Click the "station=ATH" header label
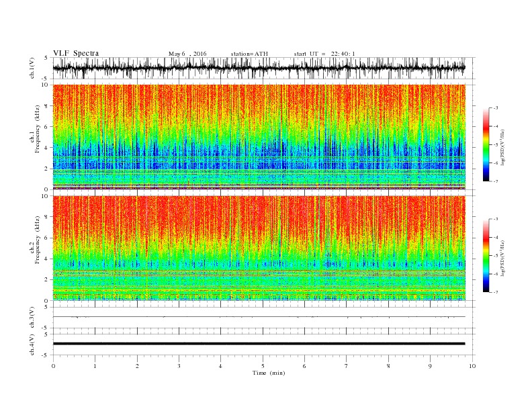The width and height of the screenshot is (532, 411). tap(249, 54)
